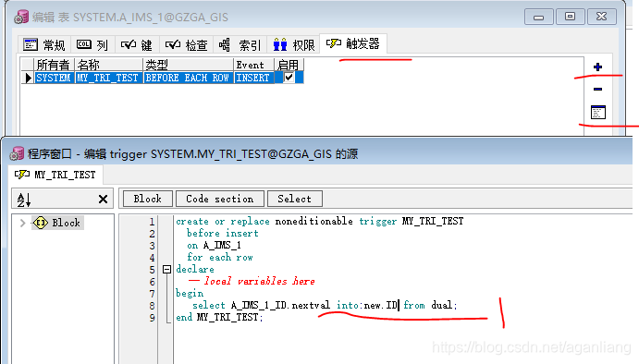Open the 常规 general tab
Viewport: 639px width, 364px height.
pos(44,44)
